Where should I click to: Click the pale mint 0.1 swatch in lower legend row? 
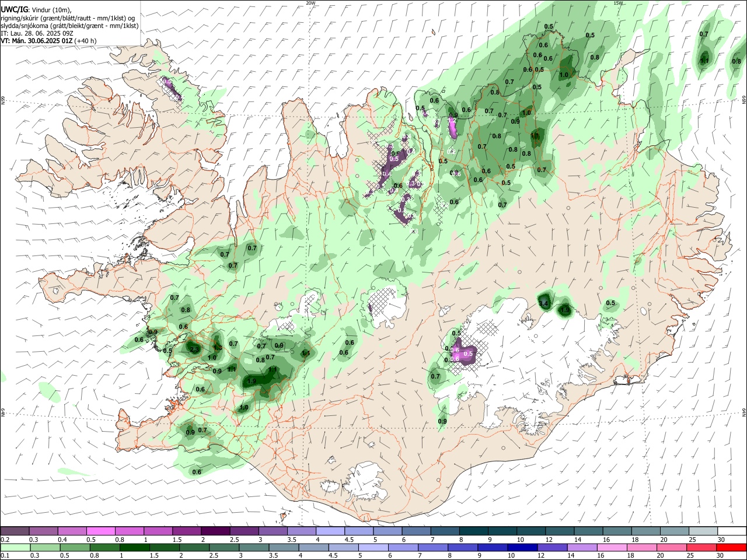click(15, 547)
